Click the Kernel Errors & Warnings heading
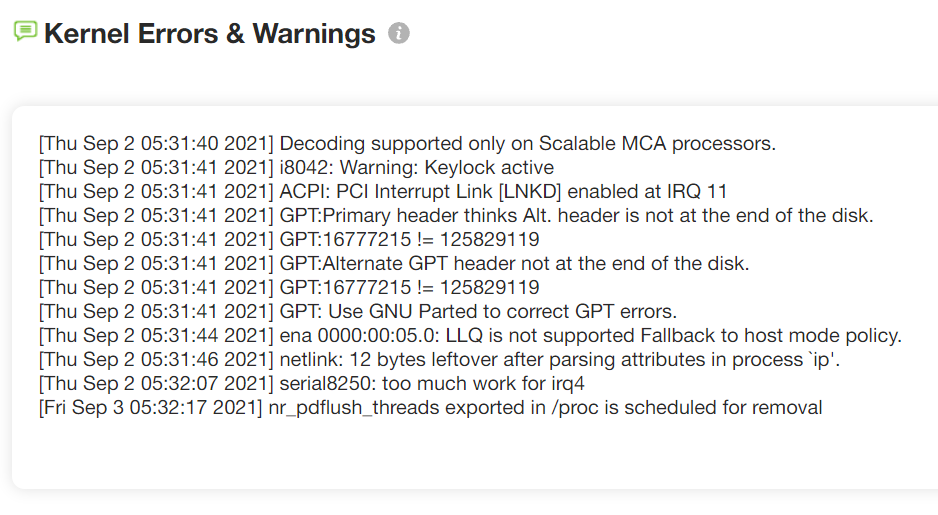The image size is (938, 515). coord(209,33)
